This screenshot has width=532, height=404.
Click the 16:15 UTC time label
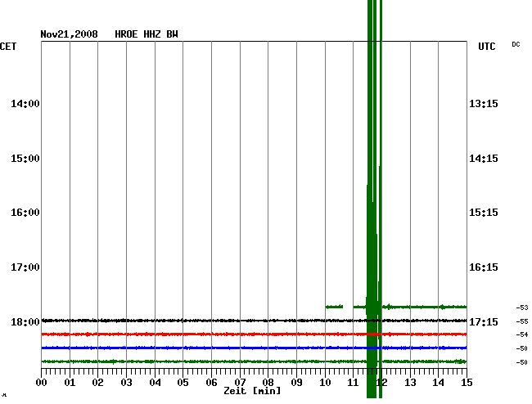tap(484, 267)
